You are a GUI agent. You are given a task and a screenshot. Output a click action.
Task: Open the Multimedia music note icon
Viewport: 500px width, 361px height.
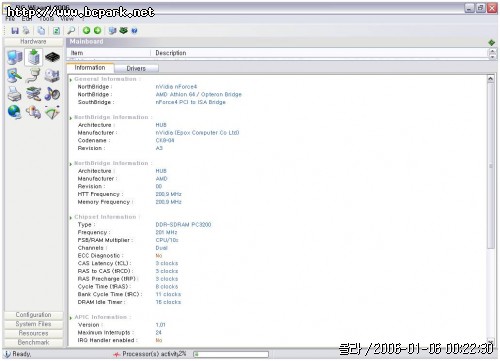(52, 94)
